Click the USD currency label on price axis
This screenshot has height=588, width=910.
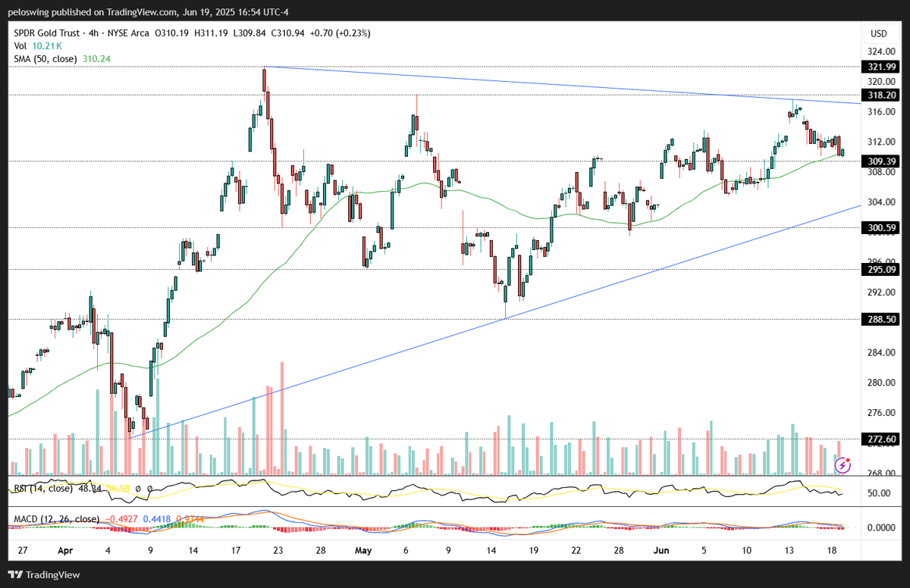pos(879,33)
